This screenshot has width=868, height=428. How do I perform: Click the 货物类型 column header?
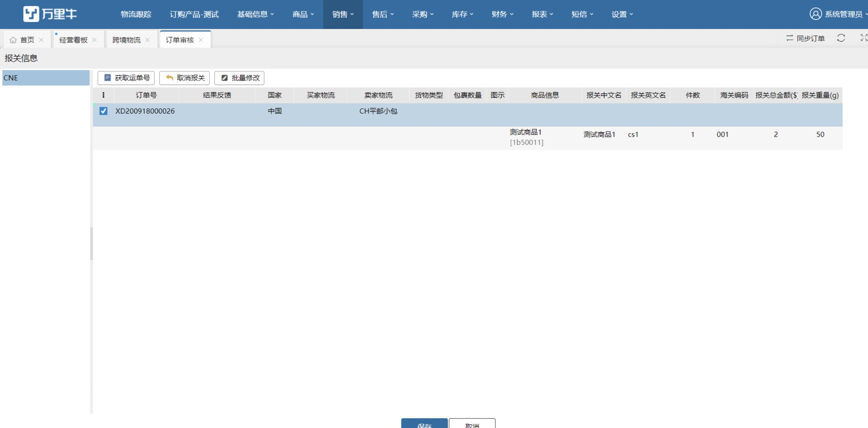(x=429, y=95)
